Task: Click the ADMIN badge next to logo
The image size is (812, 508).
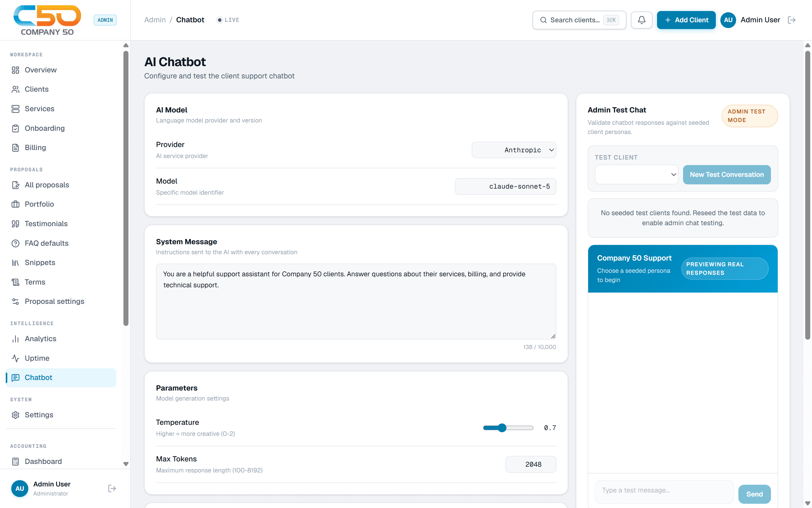Action: pyautogui.click(x=105, y=20)
